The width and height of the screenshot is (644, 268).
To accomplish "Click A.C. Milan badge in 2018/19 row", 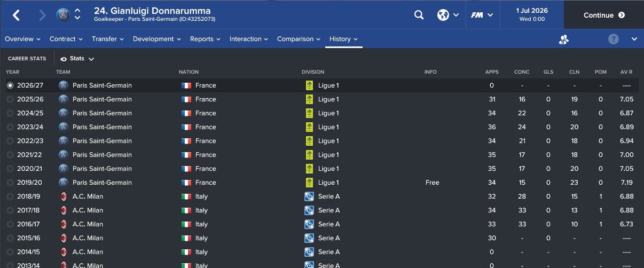I will 64,196.
